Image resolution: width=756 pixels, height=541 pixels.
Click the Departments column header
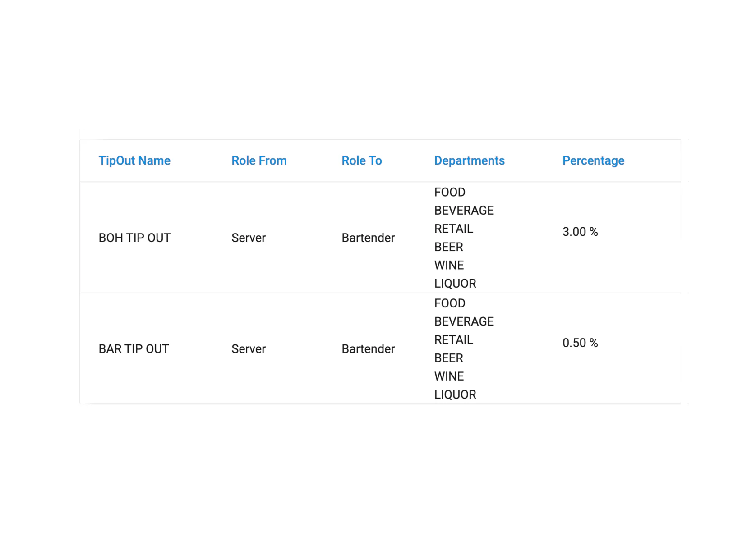pos(469,160)
